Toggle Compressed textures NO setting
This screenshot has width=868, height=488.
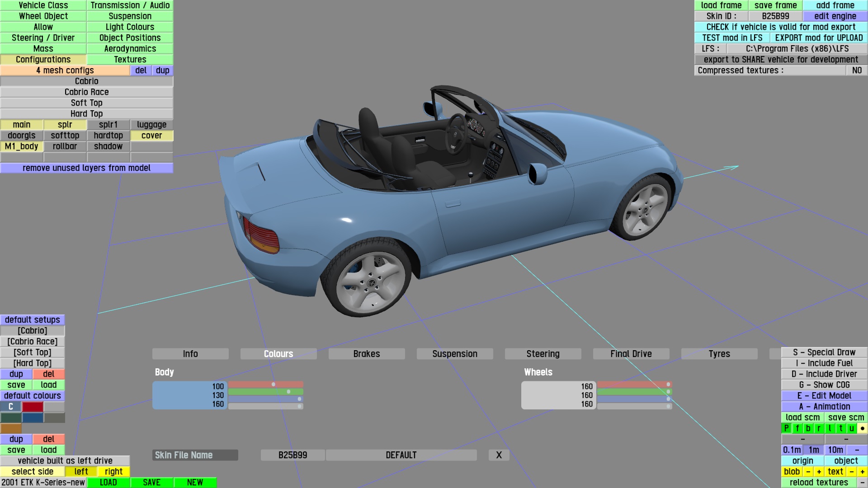click(x=857, y=70)
